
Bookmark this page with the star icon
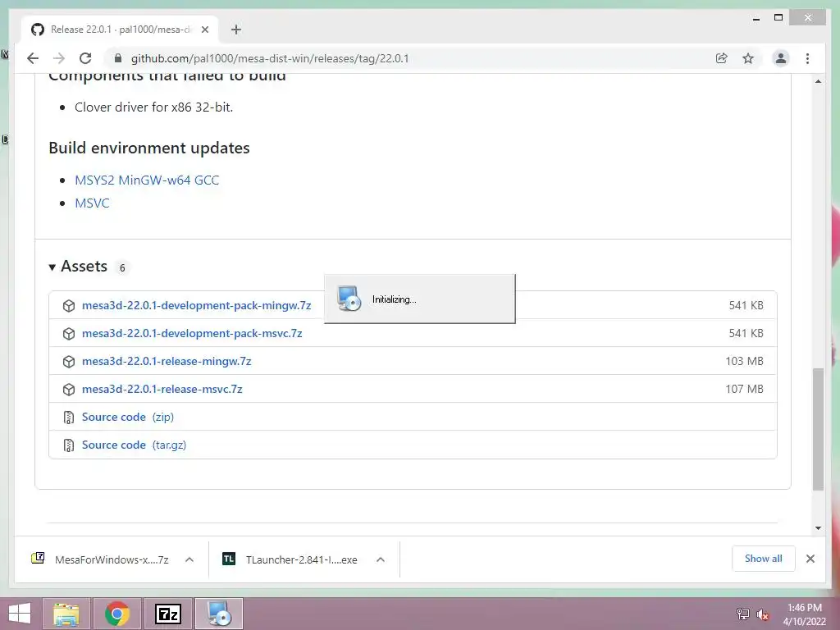(748, 58)
